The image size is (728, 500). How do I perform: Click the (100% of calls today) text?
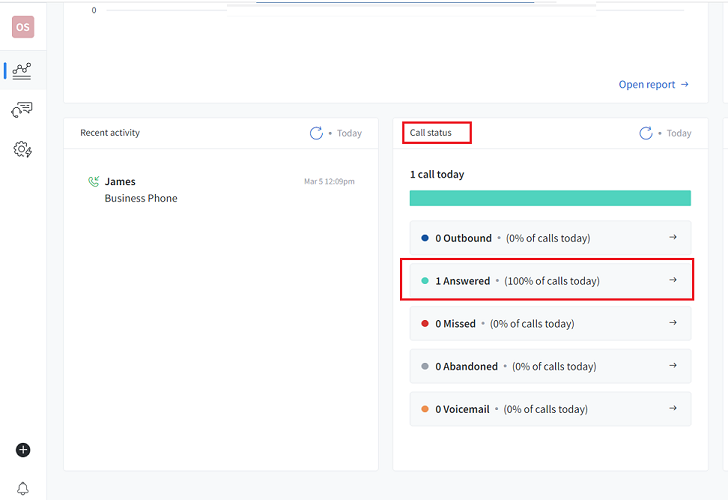click(x=552, y=281)
